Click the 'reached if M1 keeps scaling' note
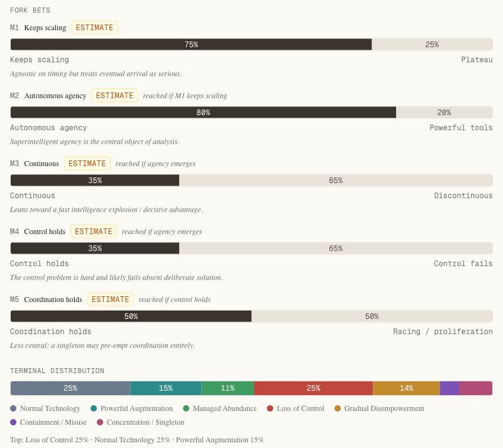 (185, 96)
